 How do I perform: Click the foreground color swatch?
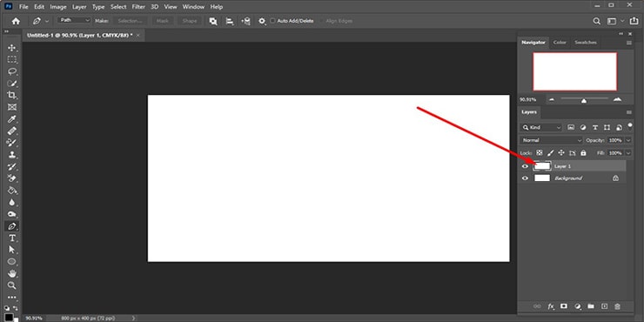(x=9, y=317)
